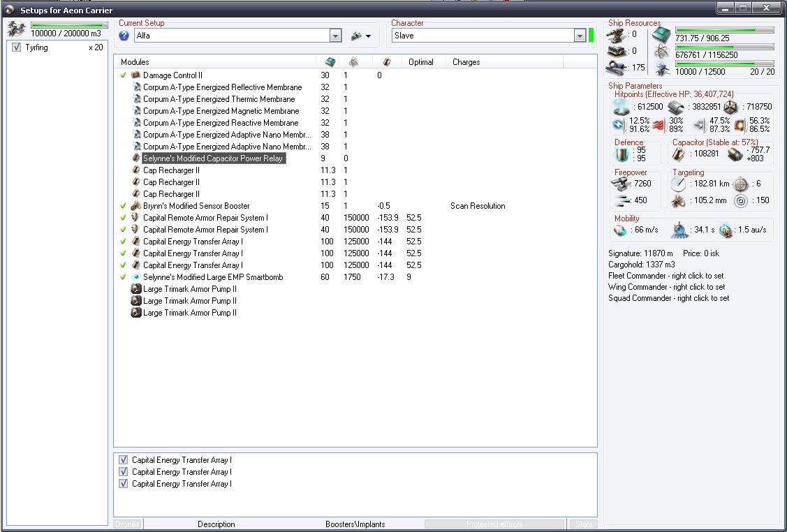Image resolution: width=787 pixels, height=532 pixels.
Task: Click Wing Commander - right click to set
Action: coord(666,286)
